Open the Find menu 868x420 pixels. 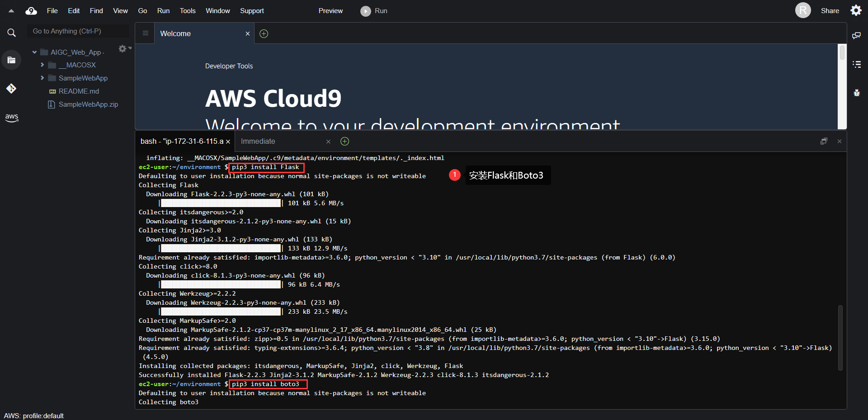[x=96, y=11]
